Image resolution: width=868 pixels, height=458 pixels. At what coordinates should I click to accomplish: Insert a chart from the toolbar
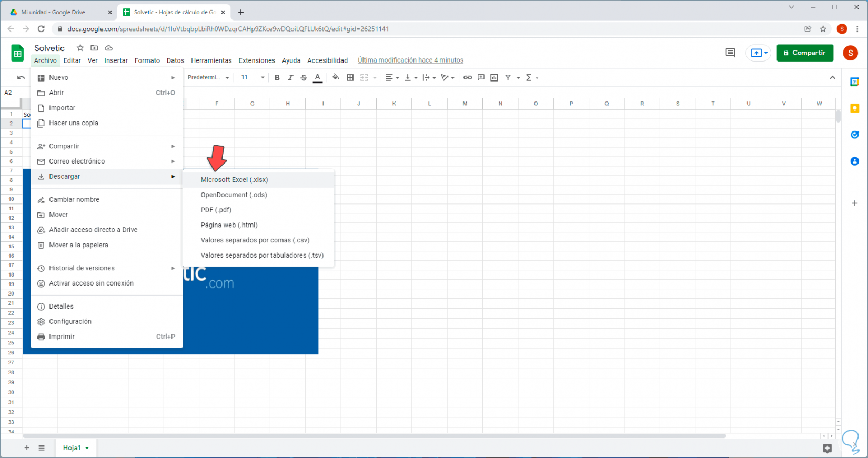(494, 78)
